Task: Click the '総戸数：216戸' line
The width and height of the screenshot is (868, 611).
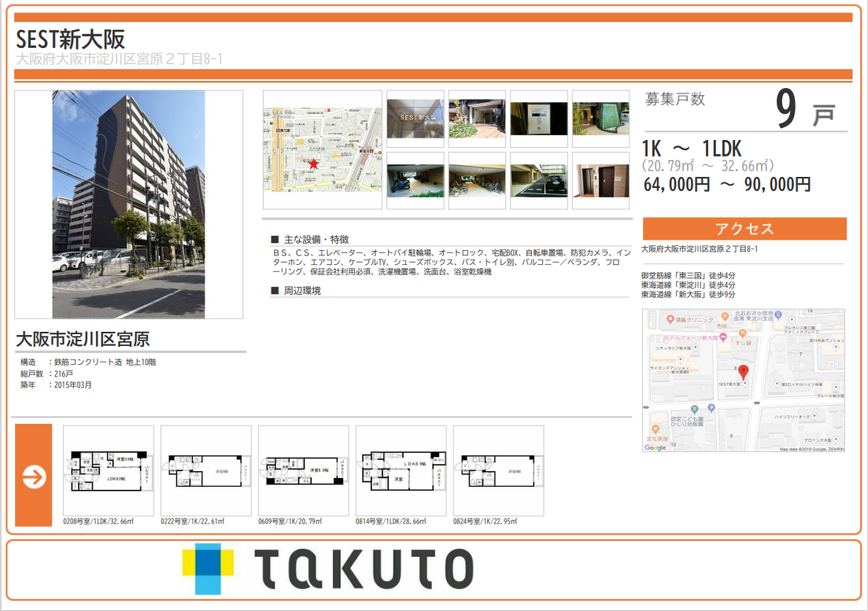Action: (x=46, y=374)
